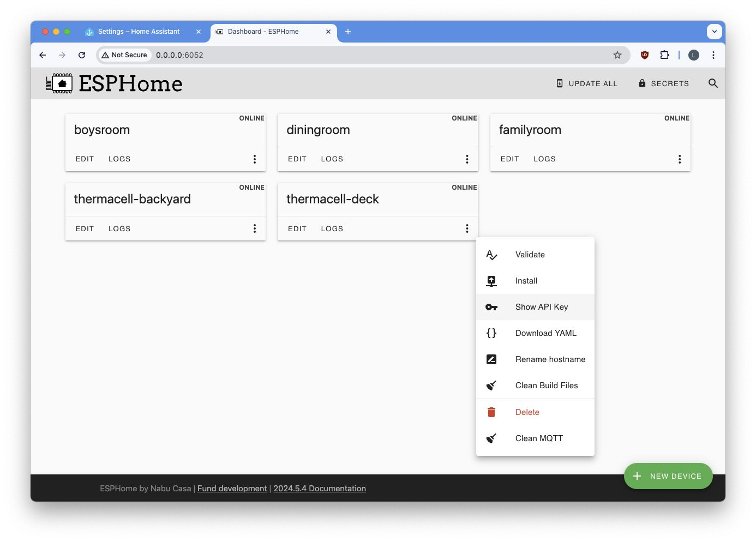756x542 pixels.
Task: View logs for familyroom
Action: tap(544, 159)
